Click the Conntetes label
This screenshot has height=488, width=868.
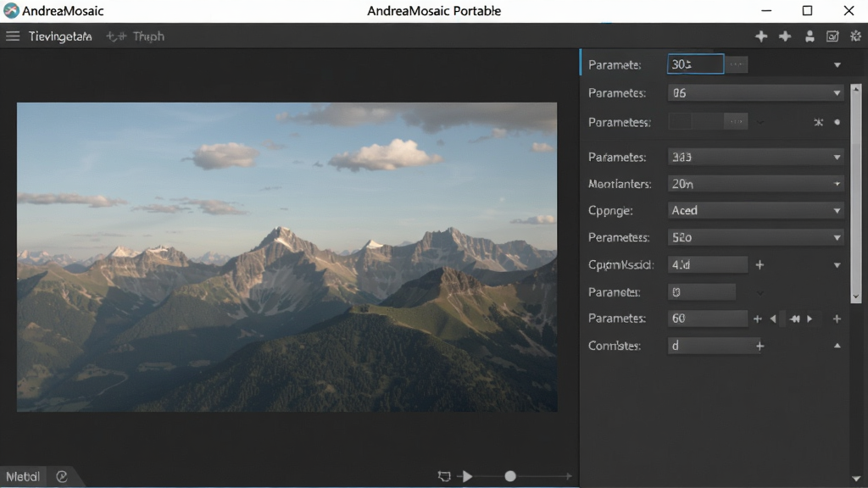click(615, 346)
